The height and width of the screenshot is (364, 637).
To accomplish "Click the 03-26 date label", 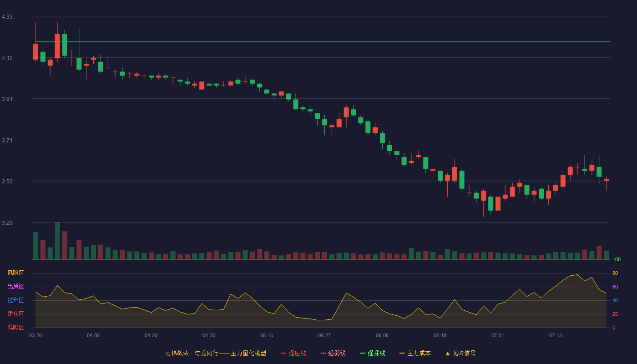I will (35, 335).
